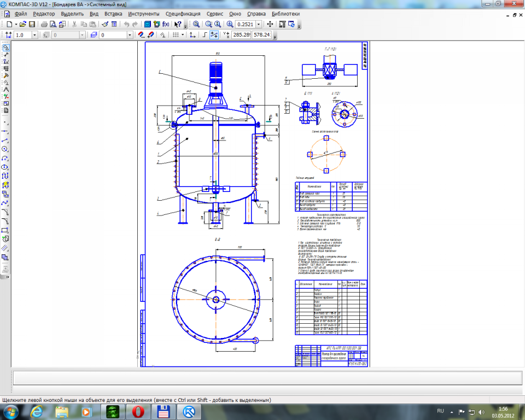Select the Rectangle tool
525x420 pixels.
tap(5, 230)
